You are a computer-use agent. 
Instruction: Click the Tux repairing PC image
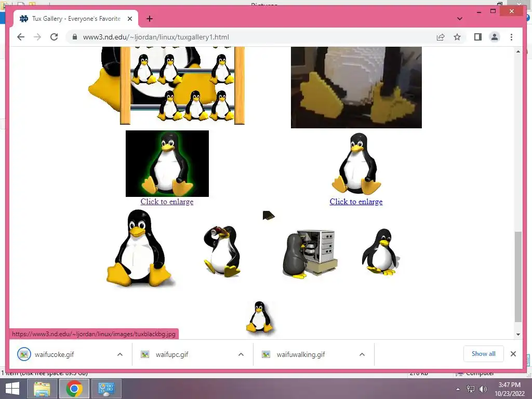pos(310,254)
